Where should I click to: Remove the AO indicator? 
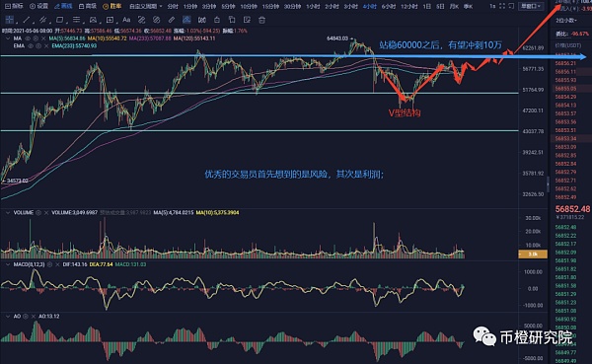click(x=34, y=316)
